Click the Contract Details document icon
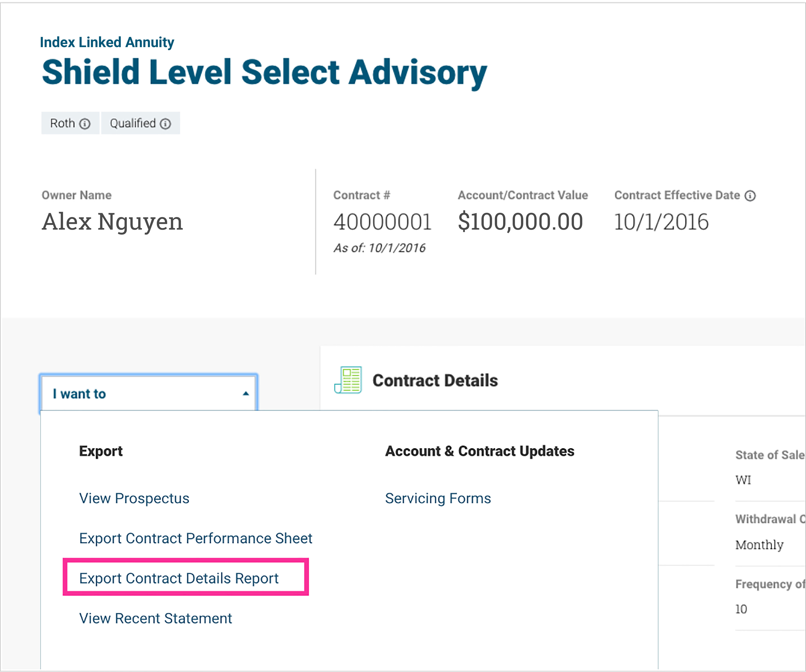 pyautogui.click(x=348, y=380)
